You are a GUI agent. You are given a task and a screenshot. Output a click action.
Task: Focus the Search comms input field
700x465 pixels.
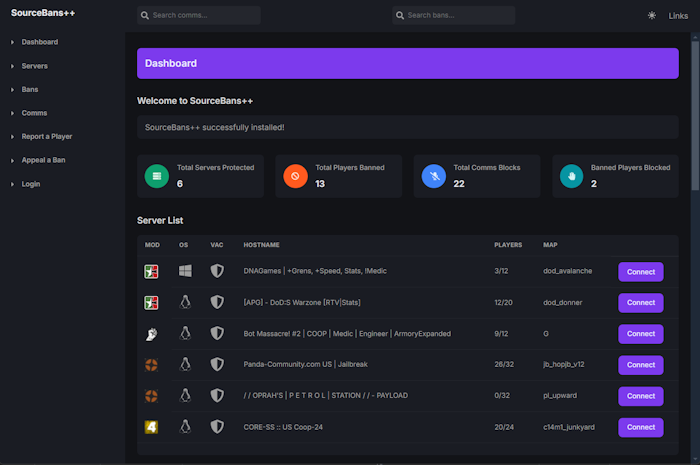pyautogui.click(x=199, y=15)
